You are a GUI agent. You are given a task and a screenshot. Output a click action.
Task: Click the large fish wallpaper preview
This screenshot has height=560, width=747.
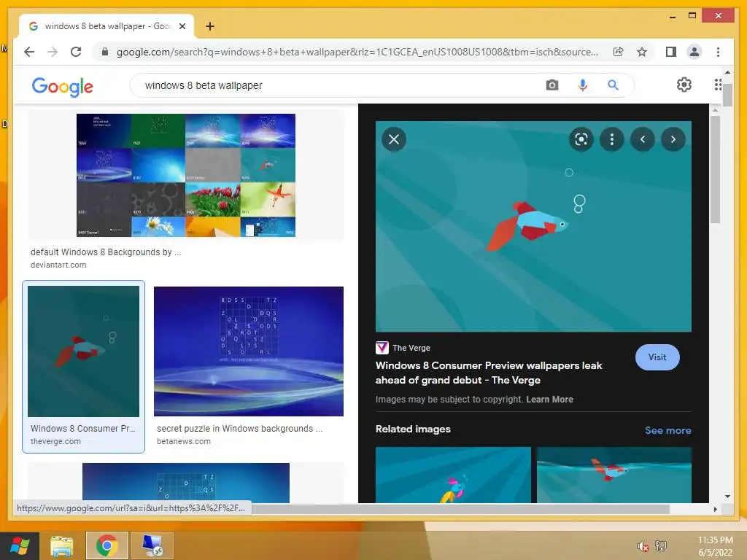[533, 226]
